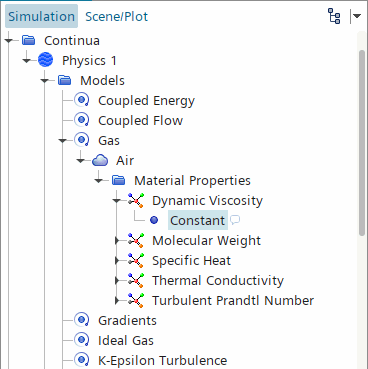Click the tree hierarchy view icon
This screenshot has height=369, width=368.
334,16
